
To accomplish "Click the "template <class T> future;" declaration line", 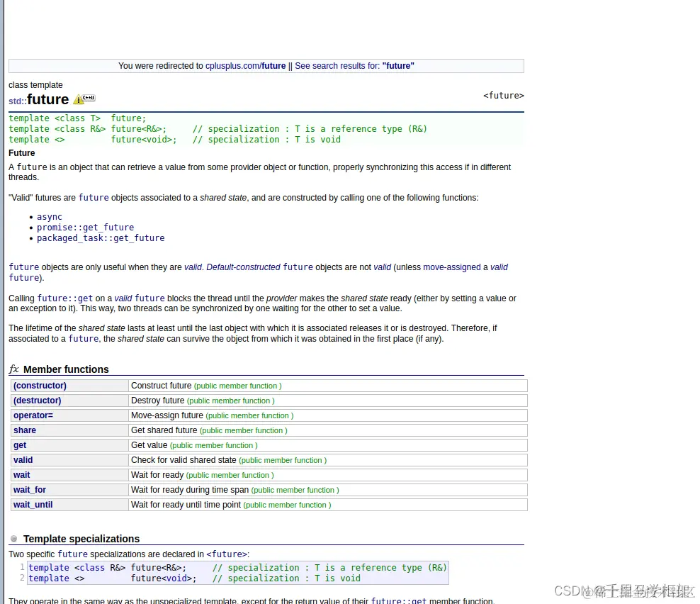I will pyautogui.click(x=77, y=118).
